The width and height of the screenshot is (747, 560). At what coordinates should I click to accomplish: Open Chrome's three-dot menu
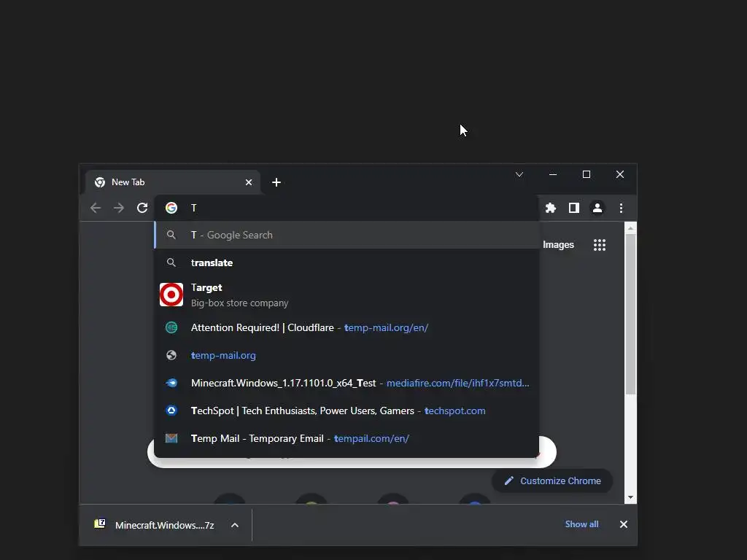pos(621,208)
